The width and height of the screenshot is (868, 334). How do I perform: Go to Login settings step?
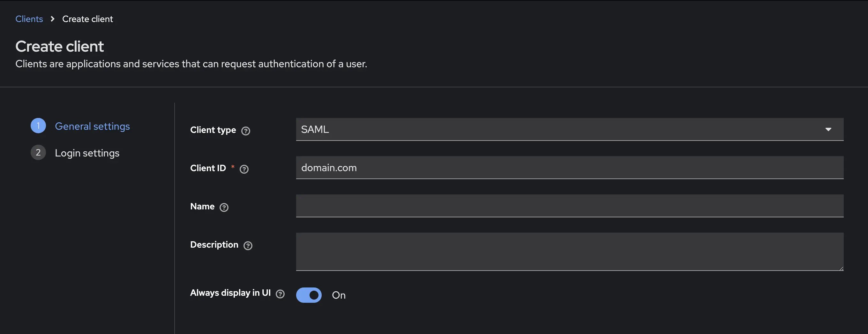(87, 153)
